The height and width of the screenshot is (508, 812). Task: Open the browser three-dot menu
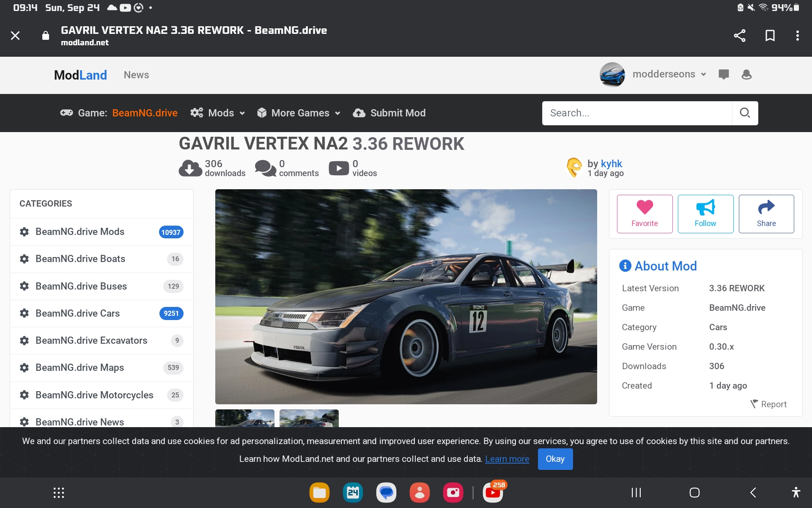797,36
